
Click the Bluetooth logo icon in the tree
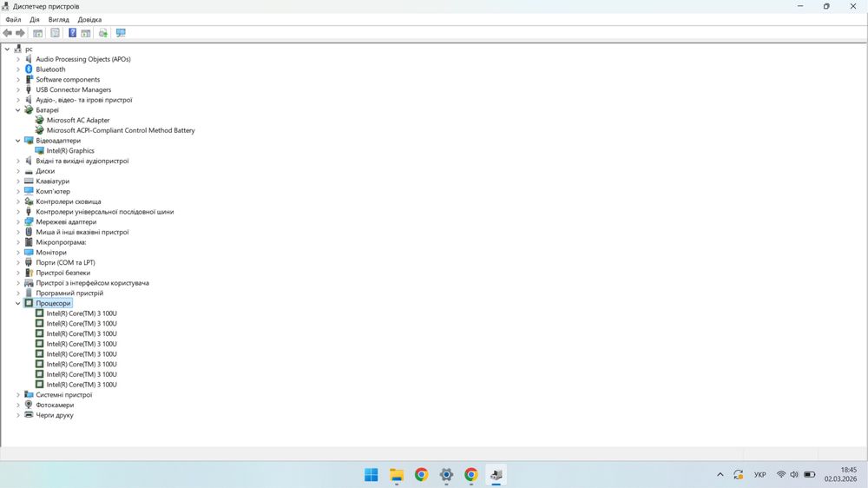click(29, 69)
